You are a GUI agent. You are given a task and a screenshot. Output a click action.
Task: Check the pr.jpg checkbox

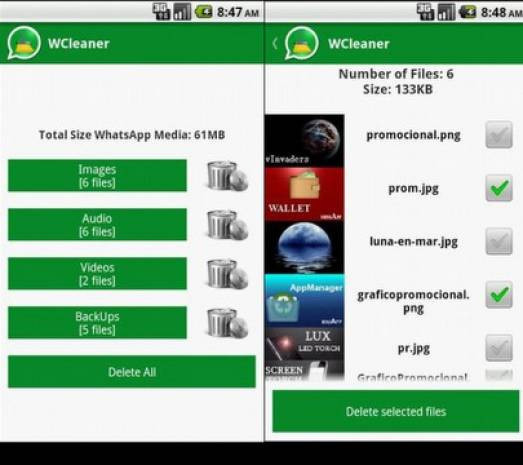click(x=499, y=348)
